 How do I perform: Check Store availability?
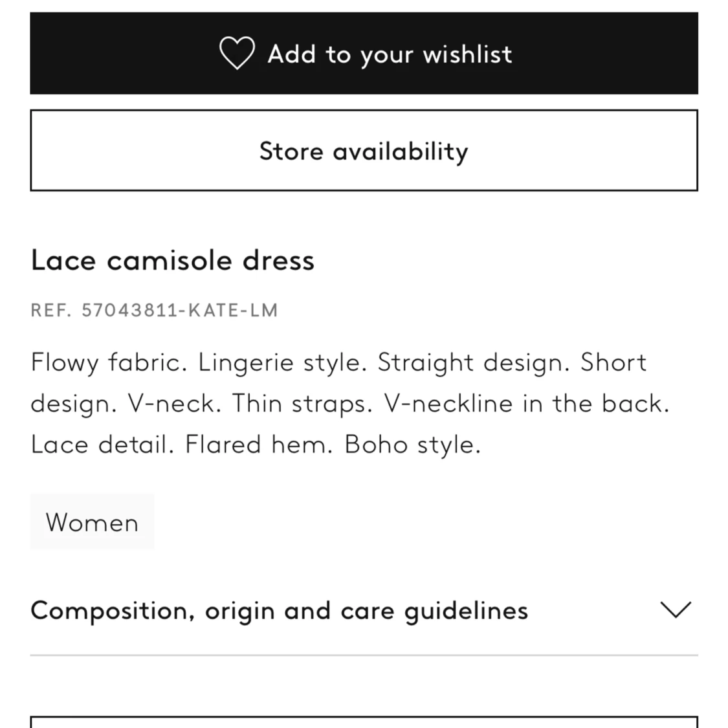364,150
